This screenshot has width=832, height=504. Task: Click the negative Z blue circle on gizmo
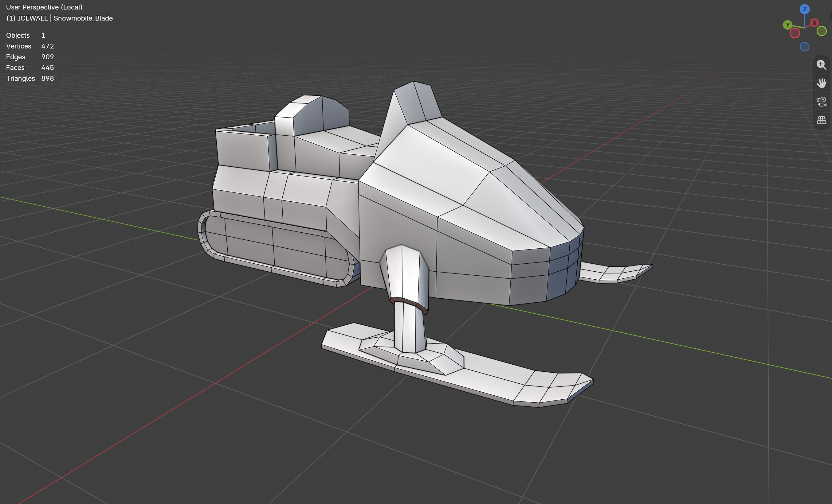(x=805, y=47)
